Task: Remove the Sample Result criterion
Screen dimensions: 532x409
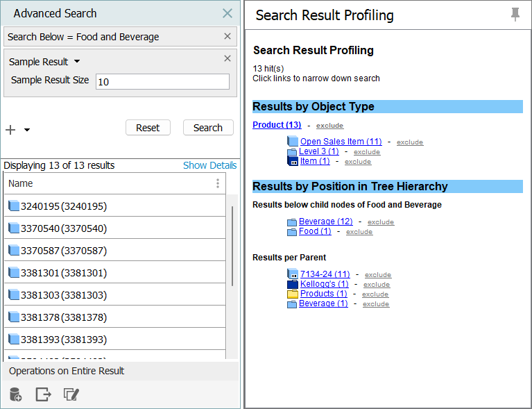Action: coord(228,59)
